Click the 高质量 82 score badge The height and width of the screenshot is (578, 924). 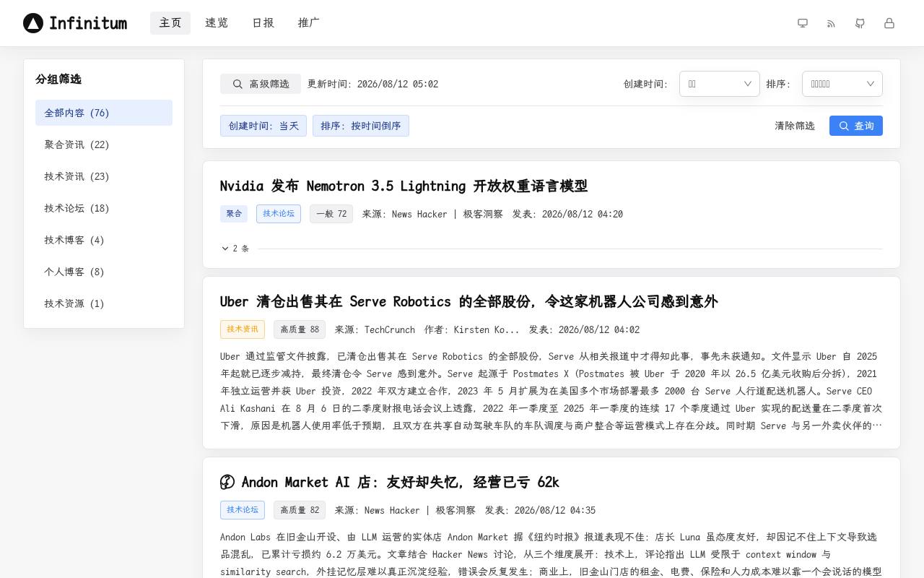pyautogui.click(x=300, y=510)
